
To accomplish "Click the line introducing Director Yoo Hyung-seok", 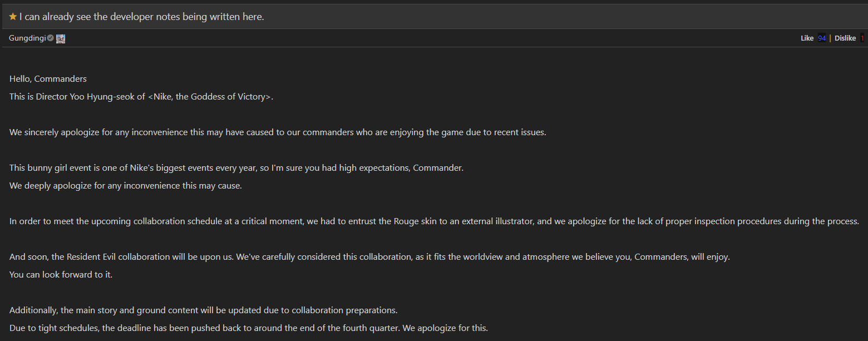I will pyautogui.click(x=141, y=96).
